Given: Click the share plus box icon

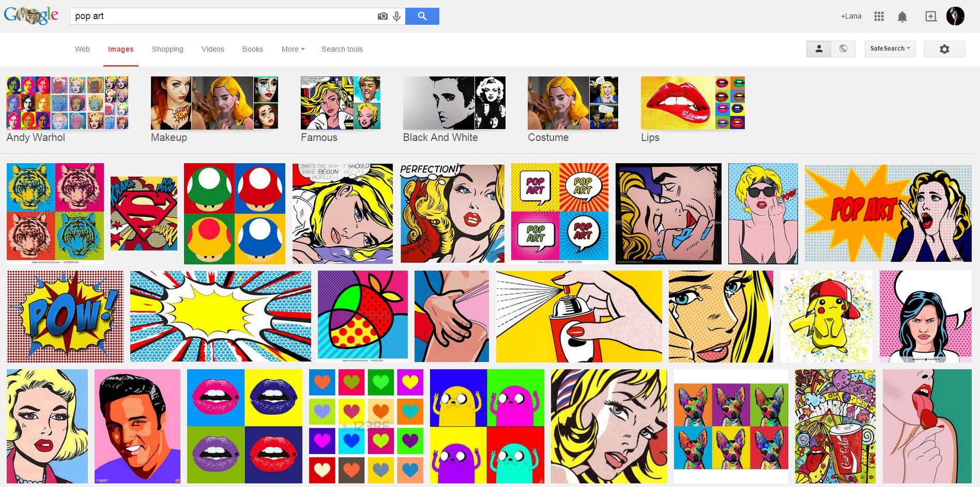Looking at the screenshot, I should point(931,17).
